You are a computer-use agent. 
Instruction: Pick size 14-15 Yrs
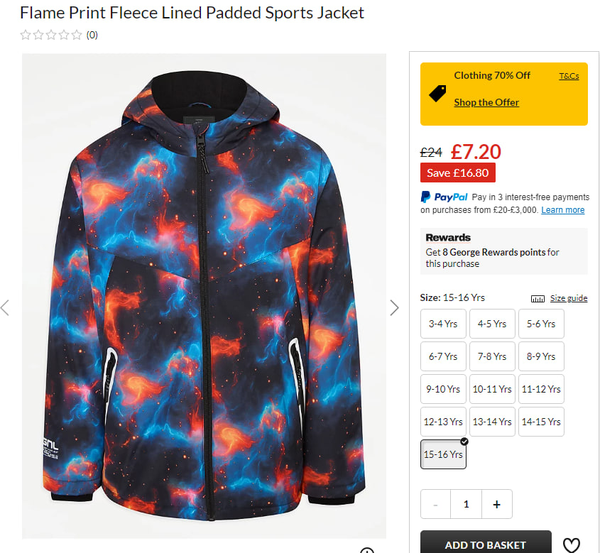541,422
